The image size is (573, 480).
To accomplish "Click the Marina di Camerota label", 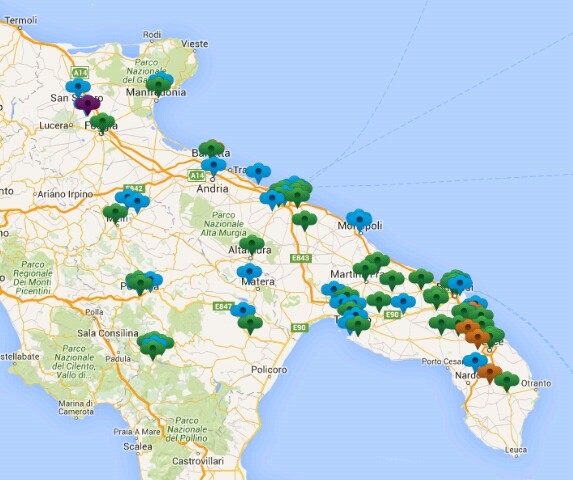I will point(76,408).
